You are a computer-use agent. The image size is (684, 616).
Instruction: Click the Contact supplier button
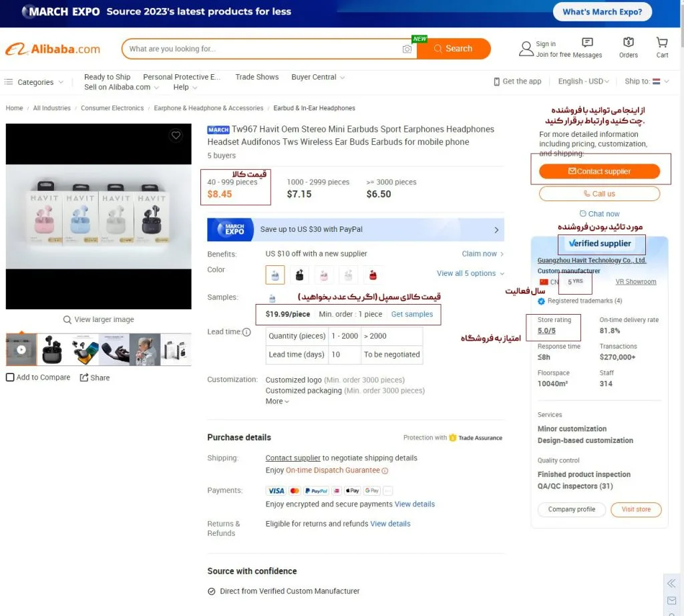pos(599,172)
